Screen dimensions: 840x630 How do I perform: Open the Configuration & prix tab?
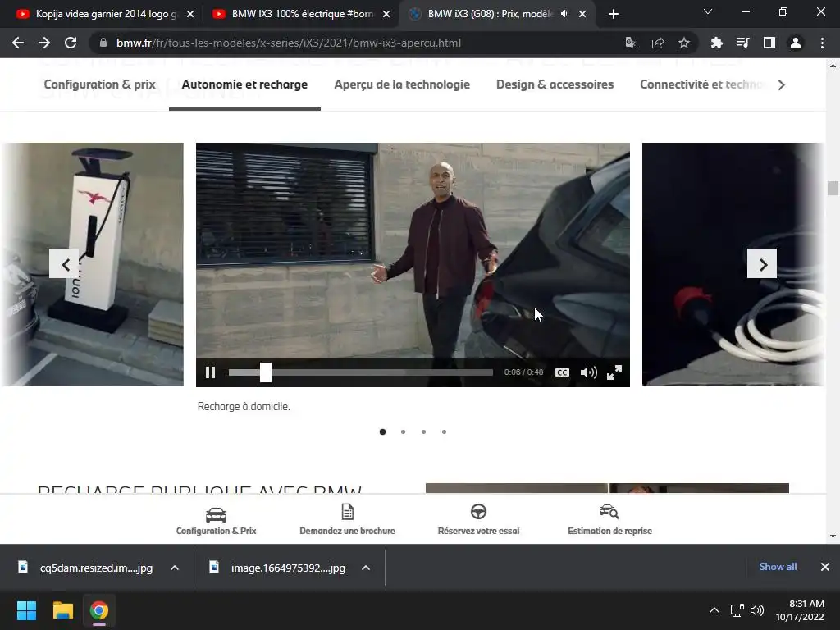pos(99,84)
